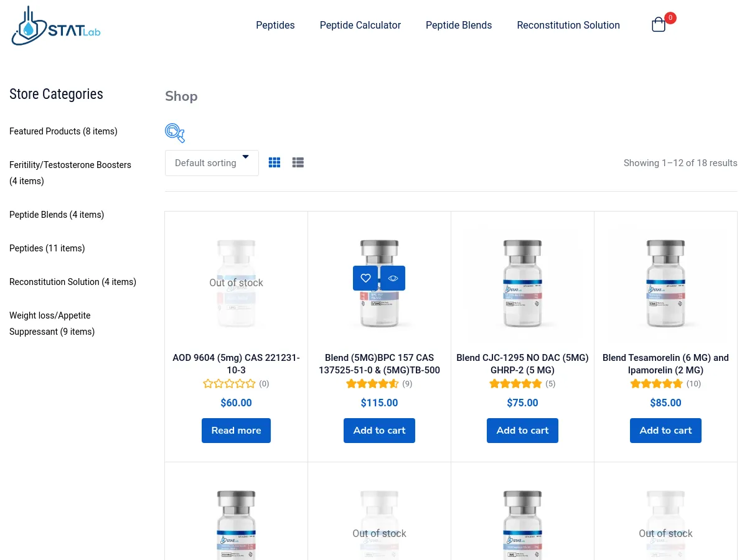The height and width of the screenshot is (560, 747).
Task: Click the STAT Lab logo
Action: pos(56,26)
